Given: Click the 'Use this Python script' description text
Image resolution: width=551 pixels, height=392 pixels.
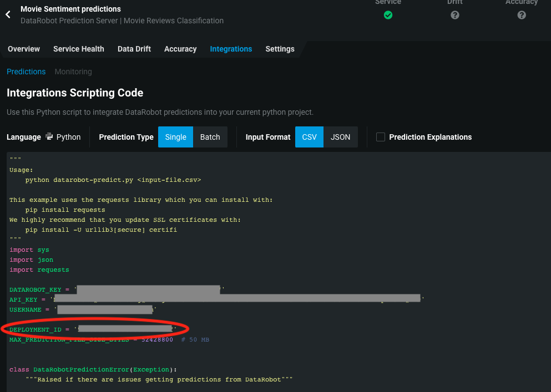Looking at the screenshot, I should (x=160, y=113).
